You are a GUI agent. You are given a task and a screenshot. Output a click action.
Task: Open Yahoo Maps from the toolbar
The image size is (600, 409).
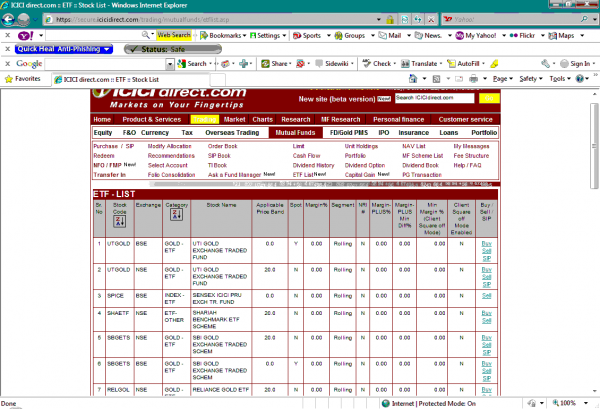561,36
